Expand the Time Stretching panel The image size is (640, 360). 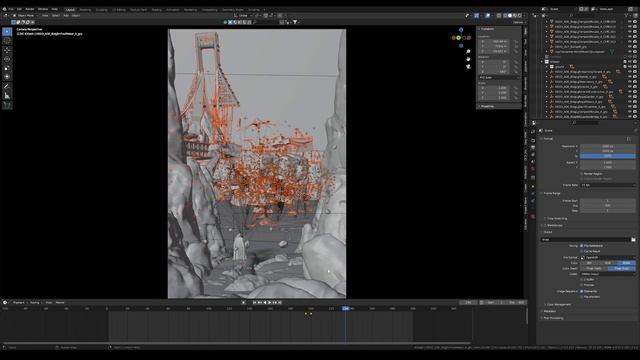556,219
